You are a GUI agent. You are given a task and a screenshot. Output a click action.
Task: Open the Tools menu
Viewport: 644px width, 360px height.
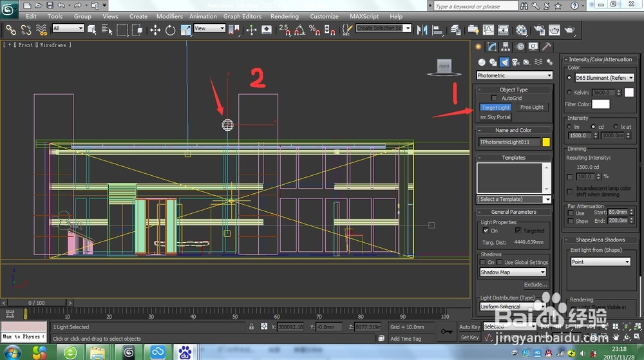coord(55,16)
